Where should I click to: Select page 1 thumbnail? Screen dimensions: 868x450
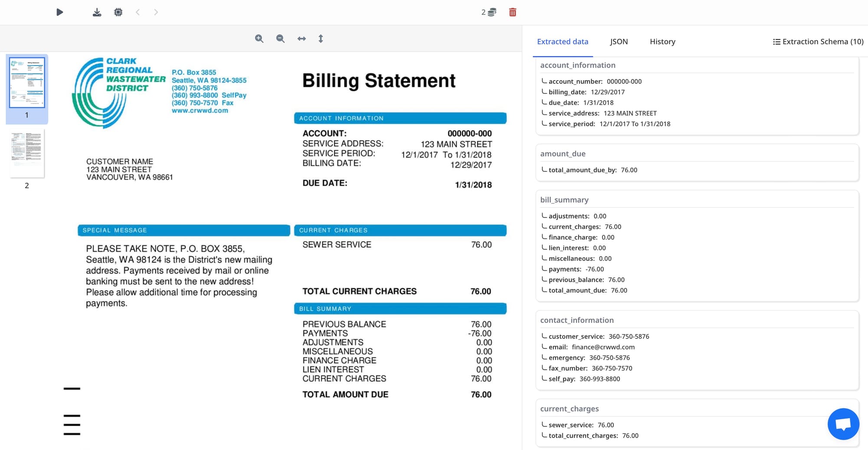(27, 82)
